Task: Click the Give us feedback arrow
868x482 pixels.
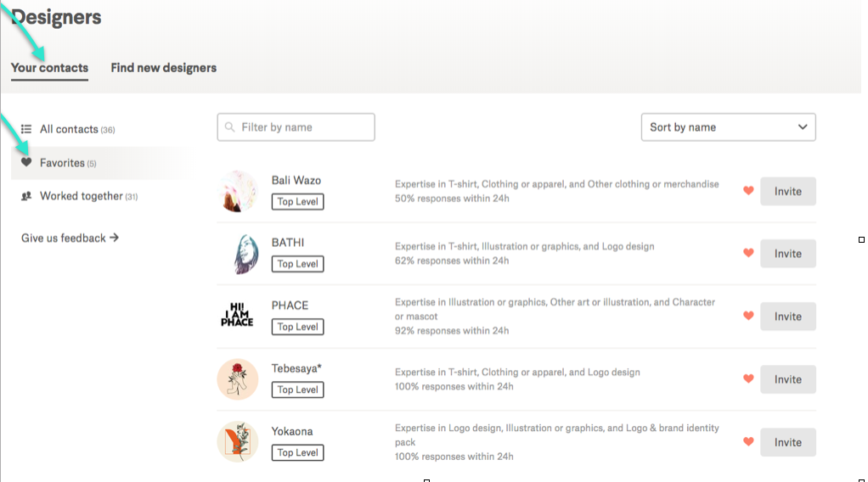Action: (114, 238)
